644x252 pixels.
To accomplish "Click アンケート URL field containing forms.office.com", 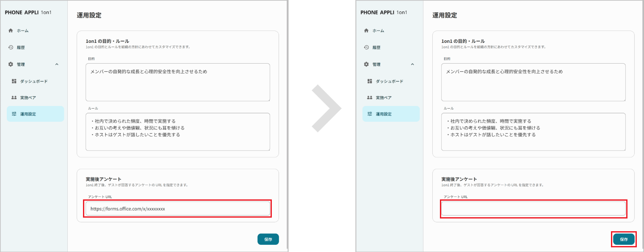I will 178,209.
